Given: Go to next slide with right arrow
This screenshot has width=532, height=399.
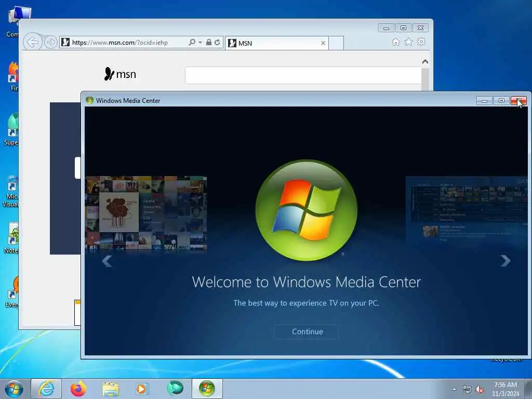Looking at the screenshot, I should 505,261.
